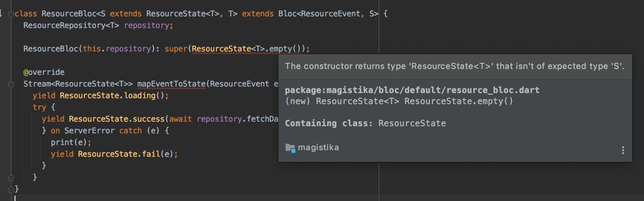Click the package path resource_bloc.dart text
Screen dimensions: 644x201
click(412, 90)
